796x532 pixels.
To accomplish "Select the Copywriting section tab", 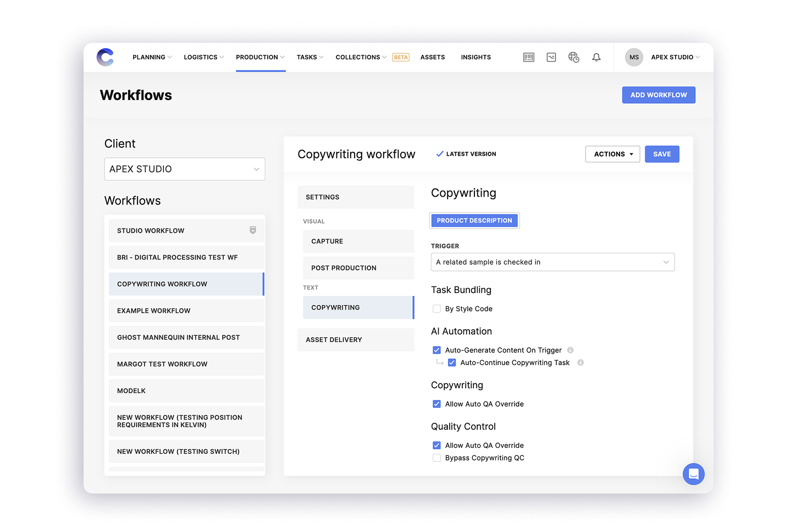I will 358,308.
